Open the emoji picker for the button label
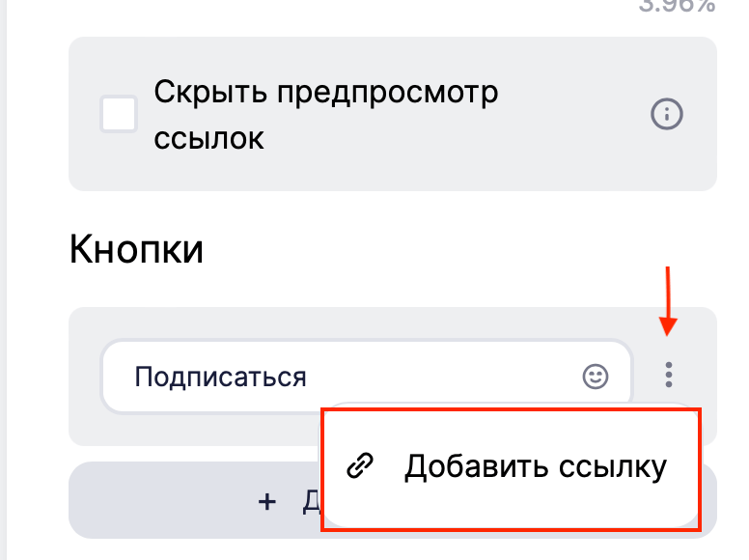Screen dimensions: 749x560 point(596,377)
